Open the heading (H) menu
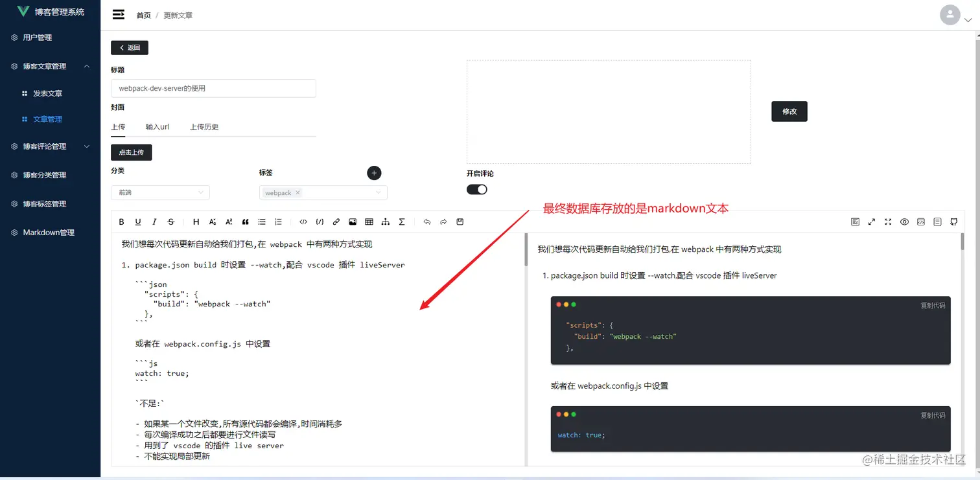The height and width of the screenshot is (480, 980). click(x=196, y=222)
